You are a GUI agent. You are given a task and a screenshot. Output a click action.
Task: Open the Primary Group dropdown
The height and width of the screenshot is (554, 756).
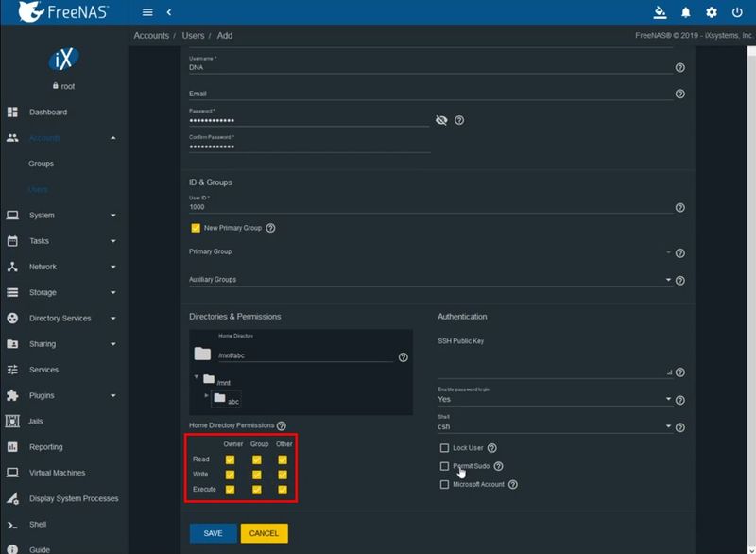[x=668, y=252]
